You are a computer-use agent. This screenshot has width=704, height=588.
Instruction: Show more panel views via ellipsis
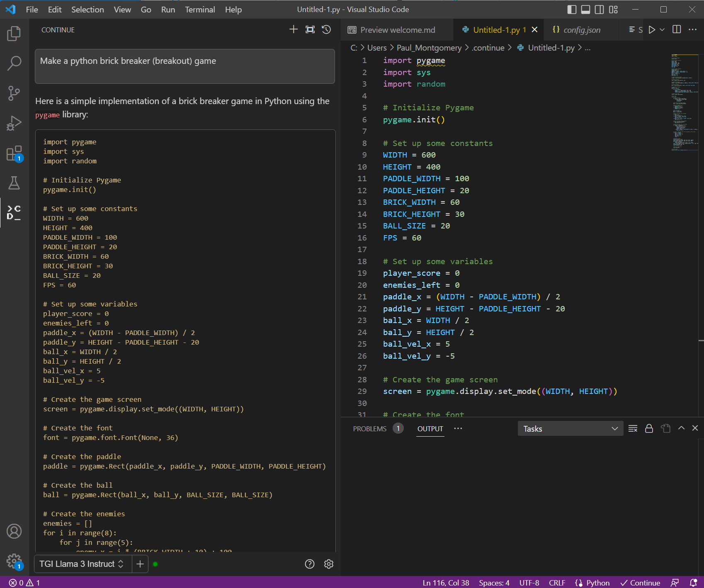(x=458, y=428)
